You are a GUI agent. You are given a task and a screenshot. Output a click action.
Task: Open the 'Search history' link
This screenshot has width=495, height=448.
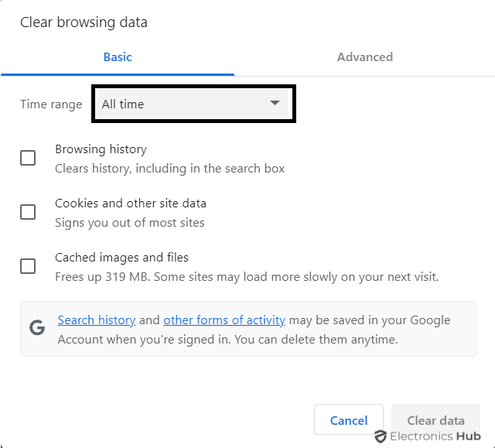click(x=97, y=320)
